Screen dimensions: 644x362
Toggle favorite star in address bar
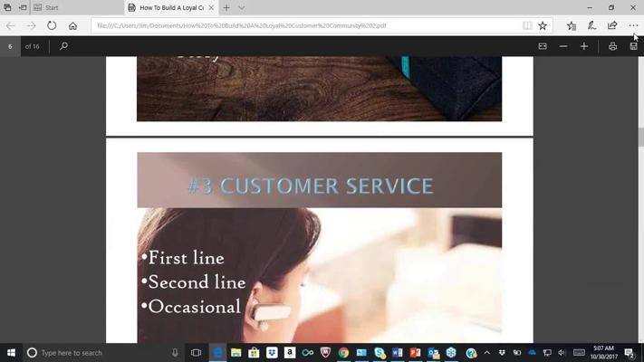click(x=543, y=25)
